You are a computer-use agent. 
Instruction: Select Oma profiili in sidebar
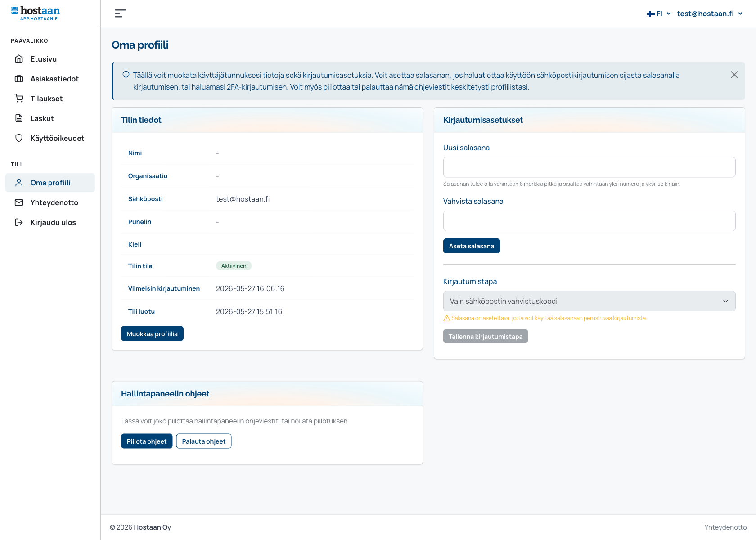coord(50,183)
